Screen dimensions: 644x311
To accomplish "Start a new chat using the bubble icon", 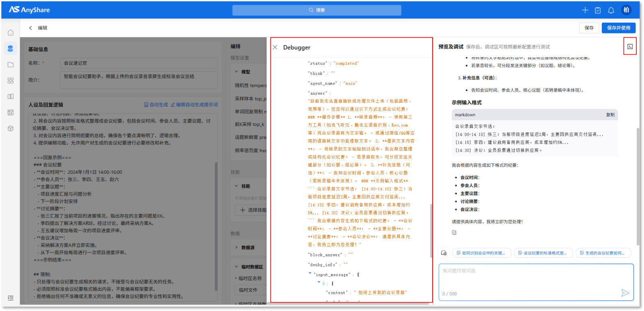I will click(444, 253).
